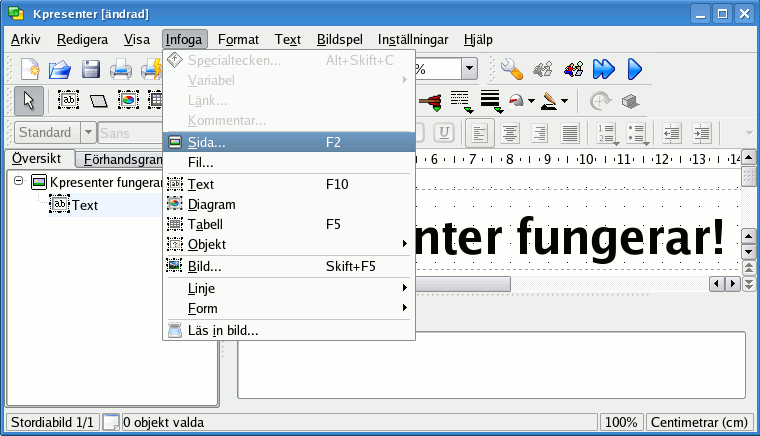Image resolution: width=760 pixels, height=436 pixels.
Task: Switch to the Förhandsgranskning tab
Action: pyautogui.click(x=122, y=159)
